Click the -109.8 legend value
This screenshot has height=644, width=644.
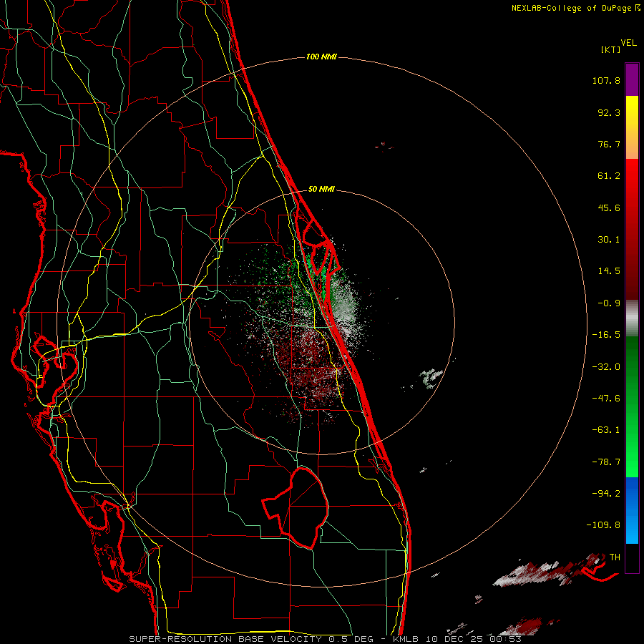604,525
